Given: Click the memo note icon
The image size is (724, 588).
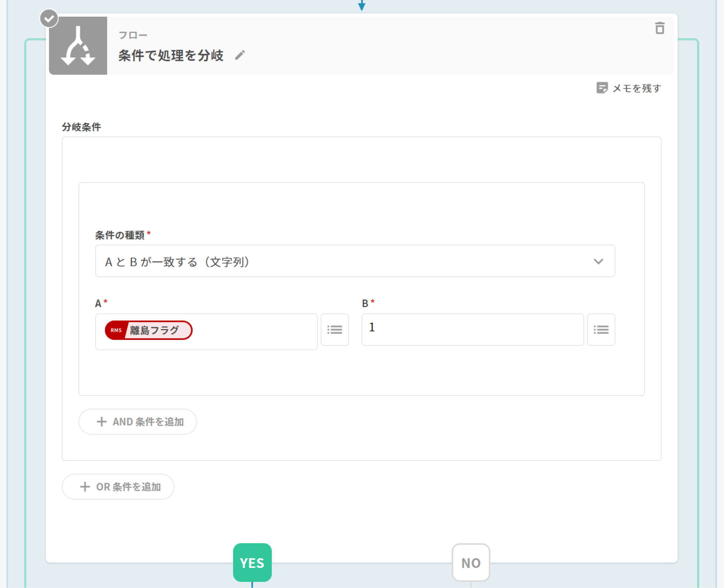Looking at the screenshot, I should click(x=602, y=88).
